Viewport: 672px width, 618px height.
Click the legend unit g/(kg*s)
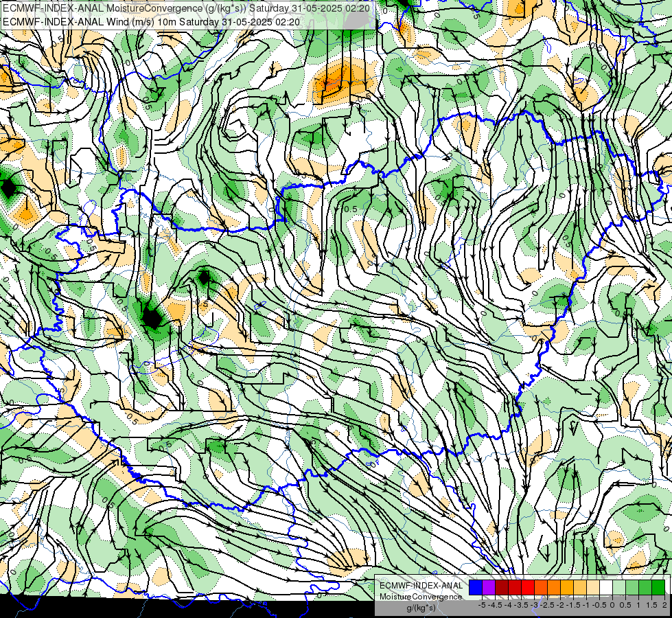coord(421,608)
